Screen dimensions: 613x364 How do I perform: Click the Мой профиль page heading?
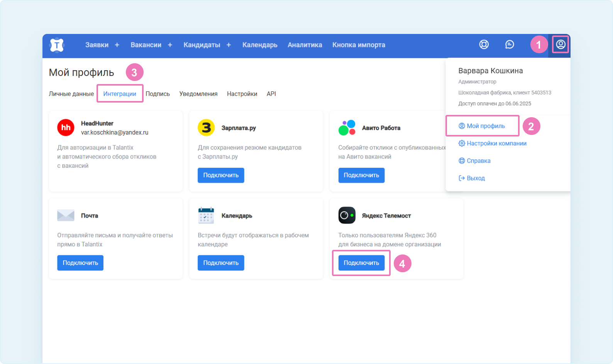coord(81,72)
